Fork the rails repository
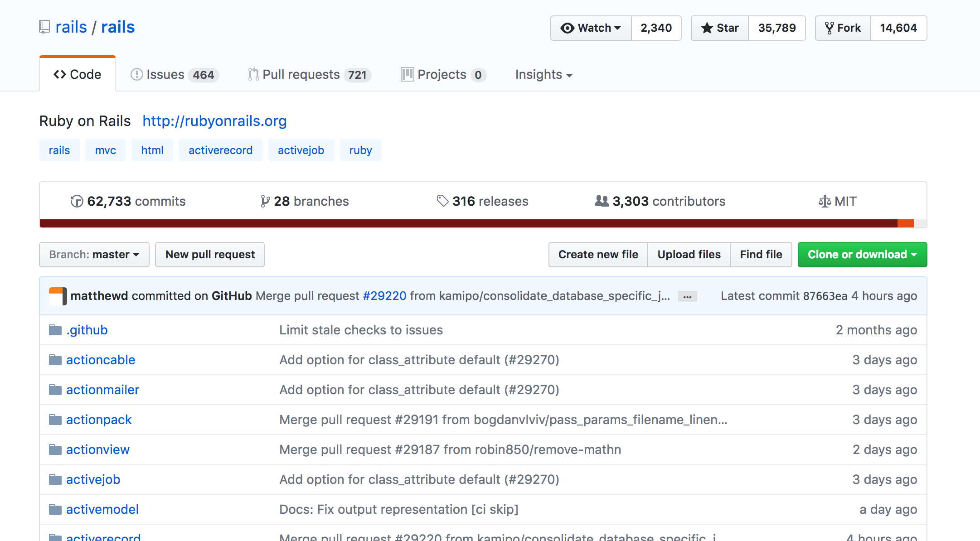Screen dimensions: 980x541 pyautogui.click(x=843, y=28)
